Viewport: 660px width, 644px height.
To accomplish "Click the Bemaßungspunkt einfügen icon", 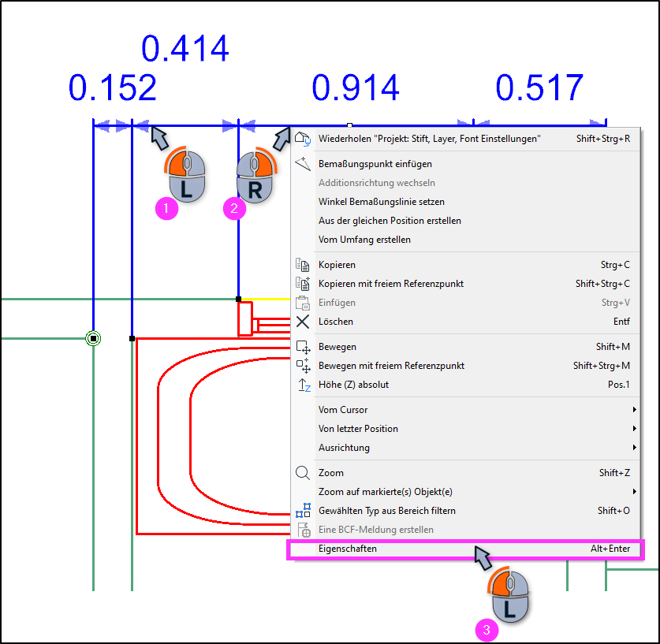I will (x=303, y=164).
